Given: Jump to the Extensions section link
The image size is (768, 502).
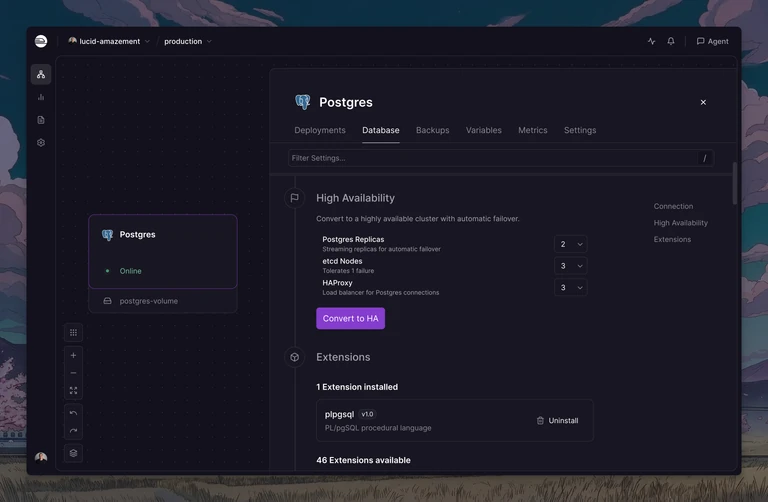Looking at the screenshot, I should (672, 239).
